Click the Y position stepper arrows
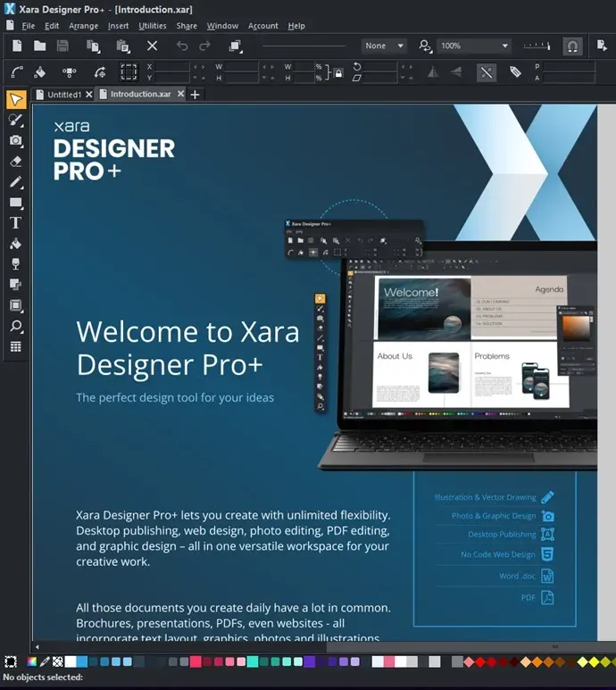 [x=199, y=78]
